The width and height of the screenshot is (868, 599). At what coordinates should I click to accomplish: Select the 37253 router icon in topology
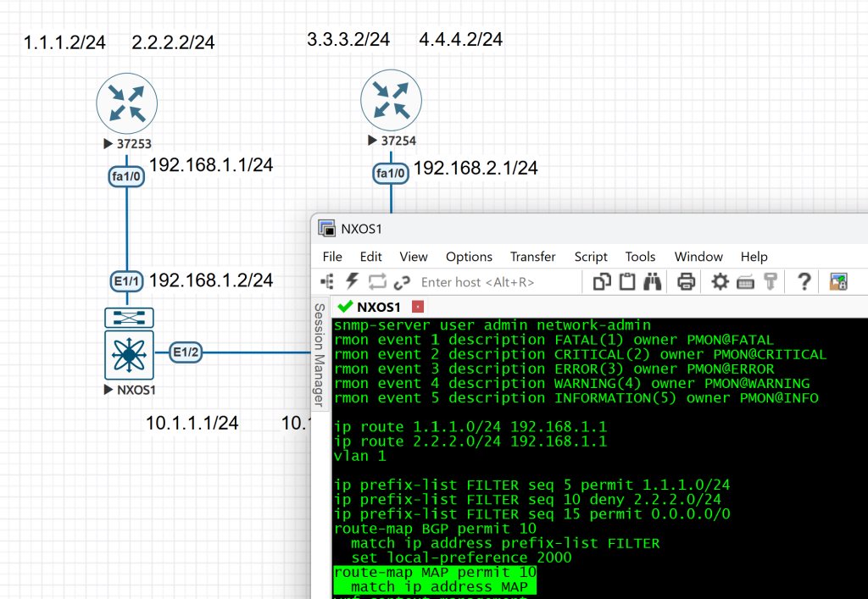tap(127, 101)
